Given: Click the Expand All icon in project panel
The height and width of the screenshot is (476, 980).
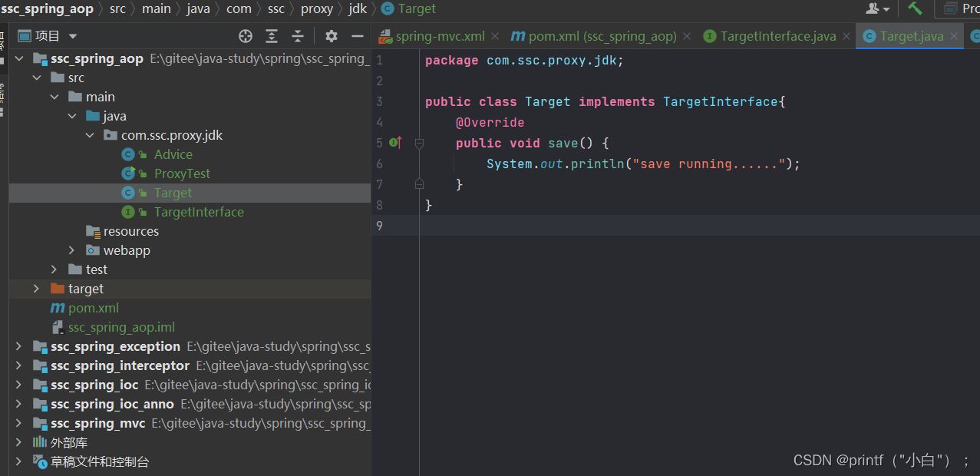Looking at the screenshot, I should coord(272,36).
